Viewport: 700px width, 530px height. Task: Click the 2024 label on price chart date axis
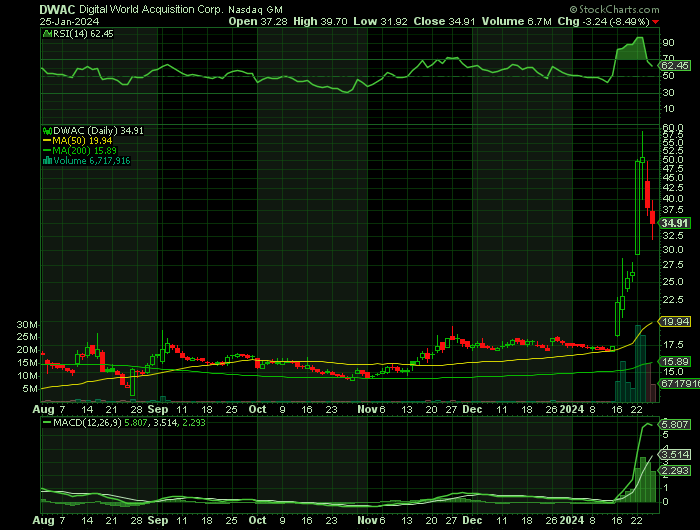click(572, 409)
